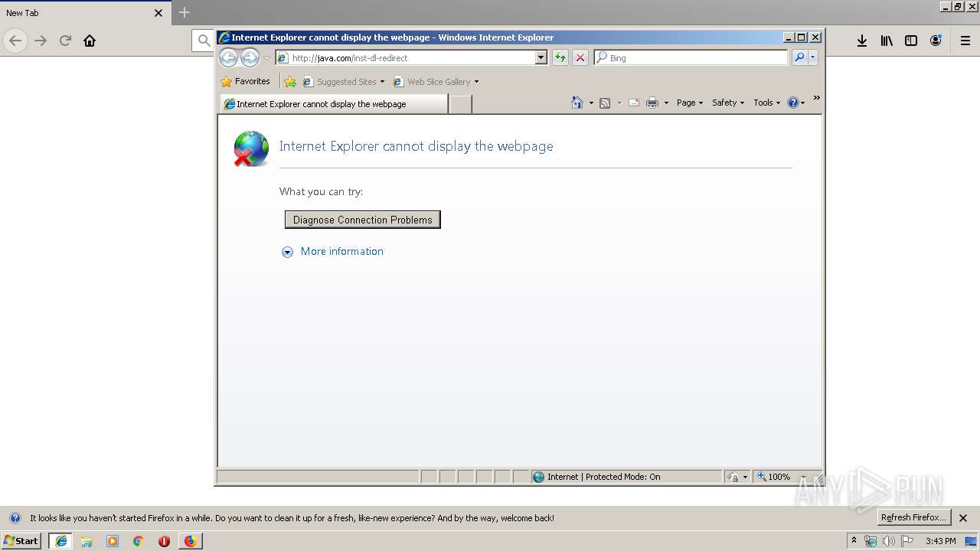Viewport: 980px width, 551px height.
Task: Open the Favorites star button
Action: (246, 81)
